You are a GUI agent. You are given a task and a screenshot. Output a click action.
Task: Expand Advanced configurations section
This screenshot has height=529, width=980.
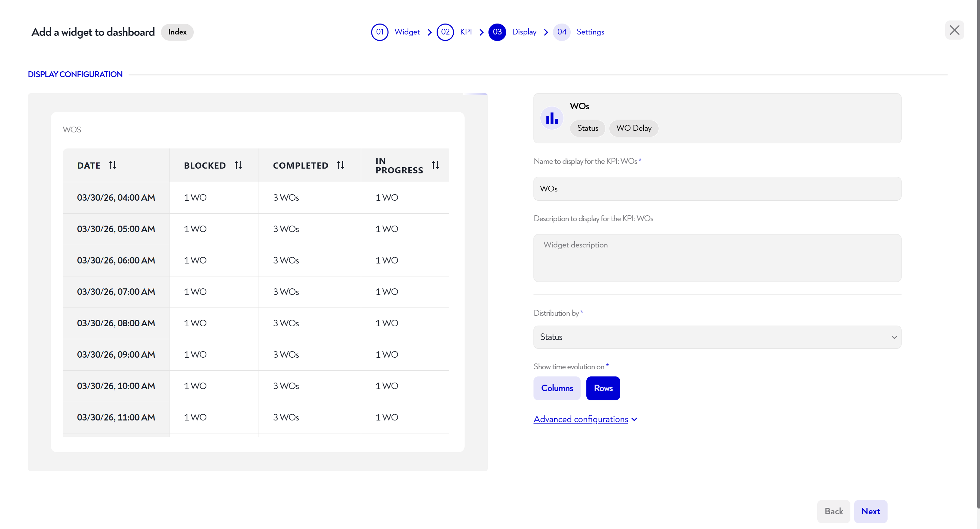(585, 419)
